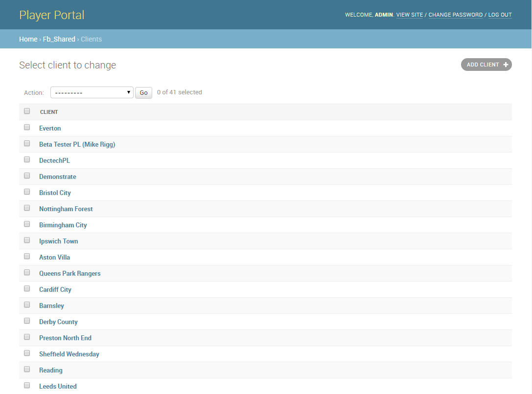Mark the Barnsley checkbox
This screenshot has width=532, height=394.
[27, 305]
